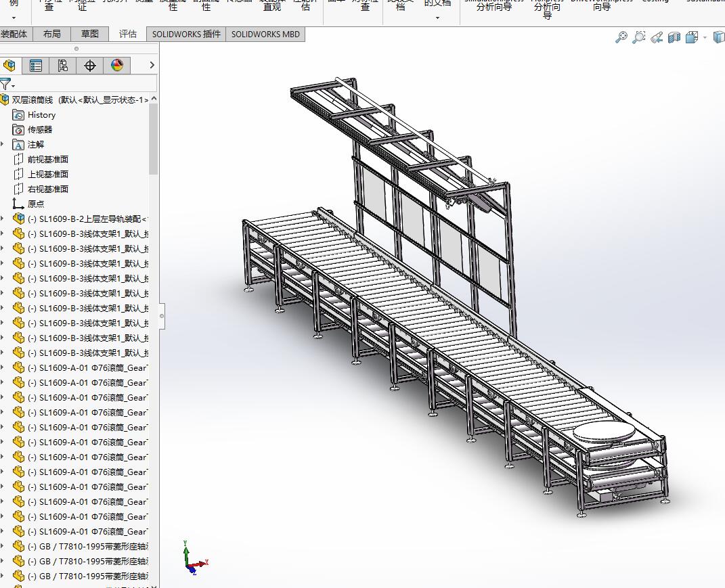Open the PropertyManager tab icon

(x=36, y=66)
